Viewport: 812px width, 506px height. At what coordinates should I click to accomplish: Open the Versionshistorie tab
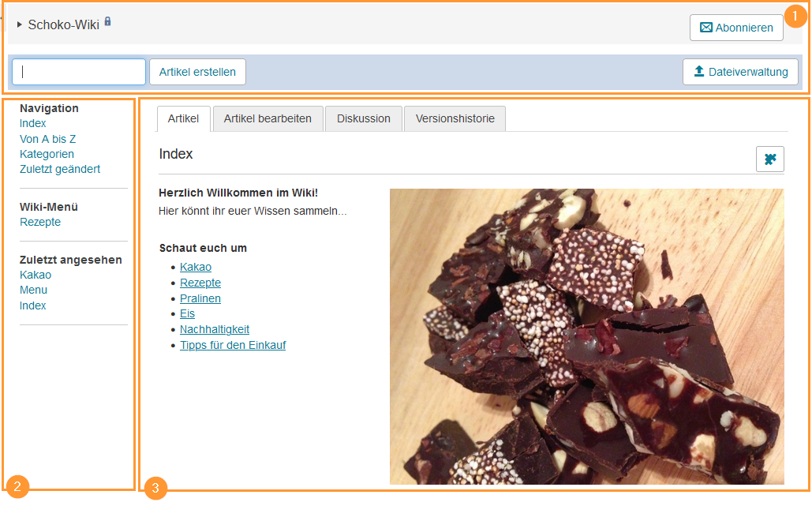point(455,118)
